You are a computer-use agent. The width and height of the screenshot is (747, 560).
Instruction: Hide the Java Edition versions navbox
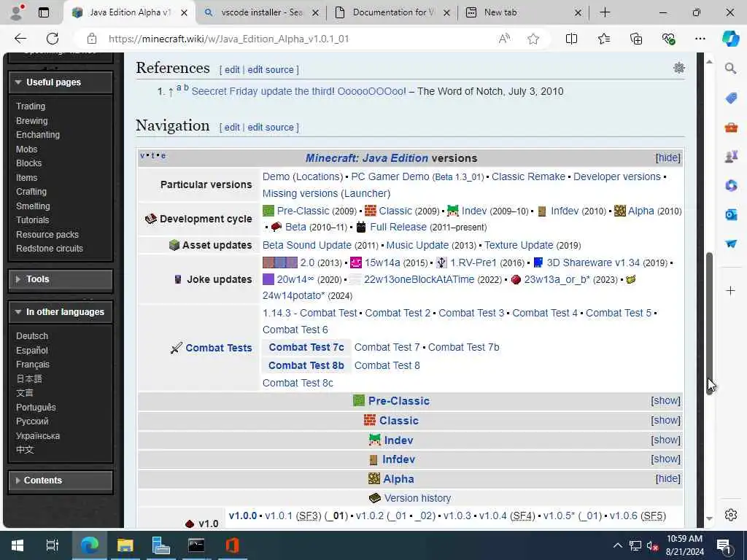[x=668, y=158]
